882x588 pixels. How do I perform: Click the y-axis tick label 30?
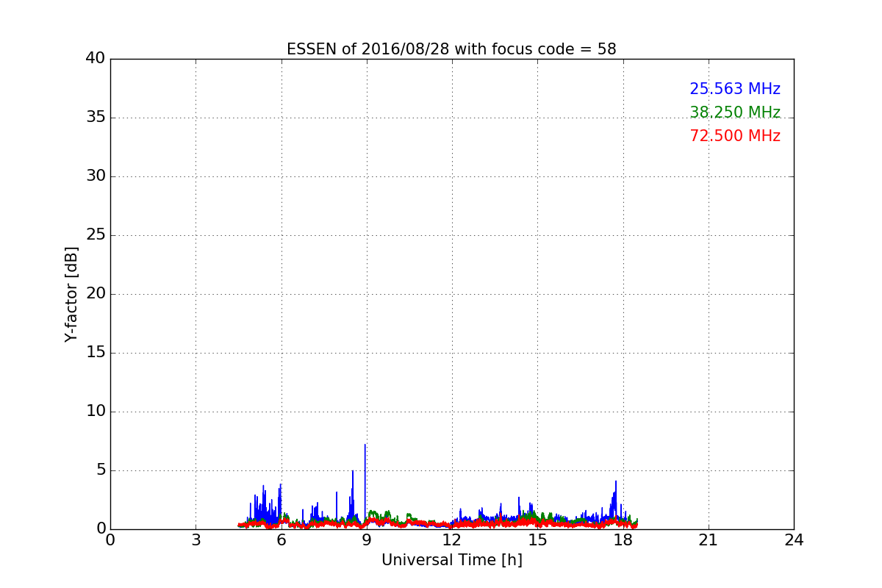(96, 176)
